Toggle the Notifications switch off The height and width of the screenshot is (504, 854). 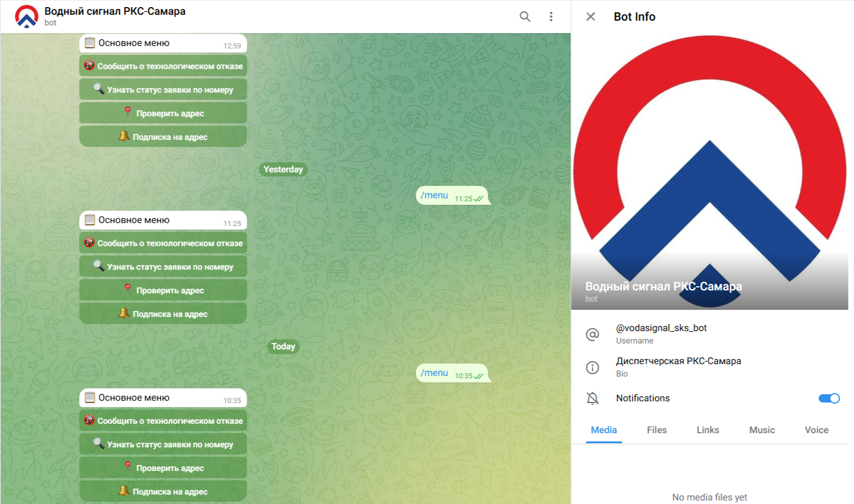click(829, 398)
